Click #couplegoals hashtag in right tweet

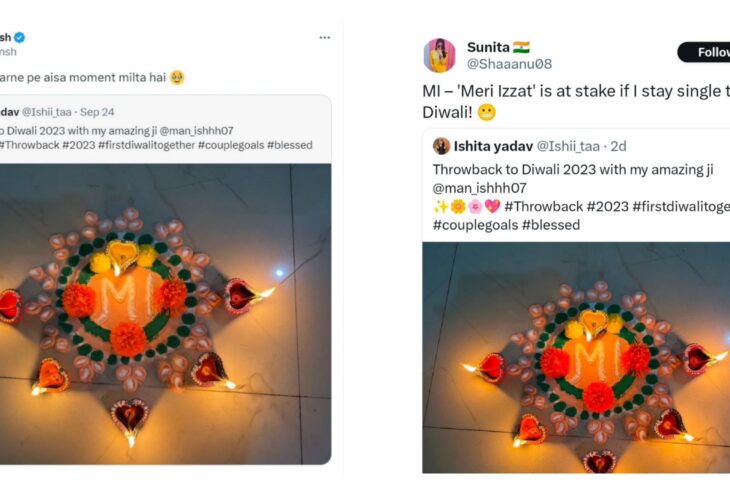click(476, 225)
